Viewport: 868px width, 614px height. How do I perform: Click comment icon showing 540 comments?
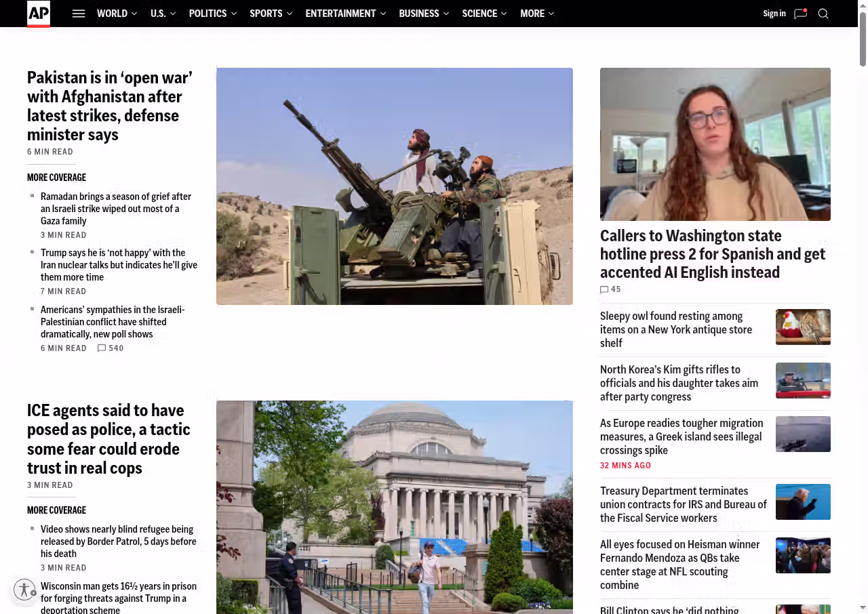pos(102,348)
